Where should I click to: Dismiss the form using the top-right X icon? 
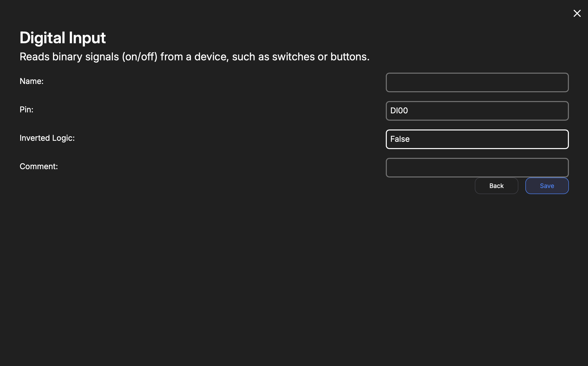tap(577, 13)
